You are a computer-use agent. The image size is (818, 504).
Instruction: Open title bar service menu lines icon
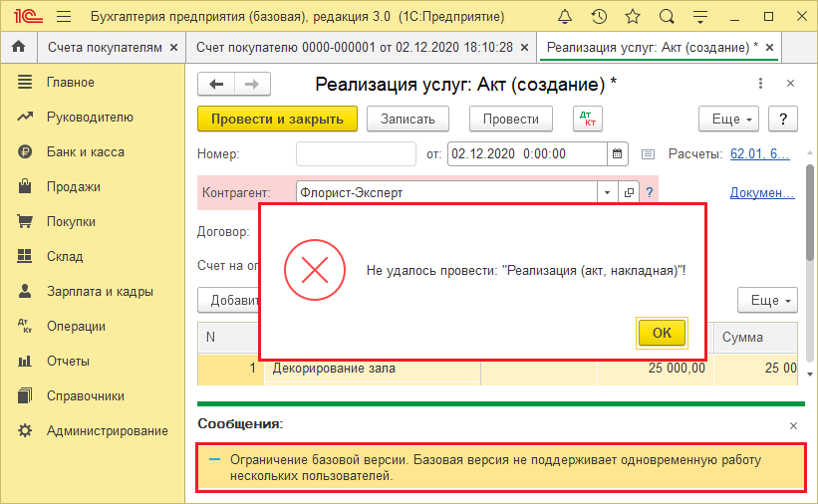[x=700, y=17]
